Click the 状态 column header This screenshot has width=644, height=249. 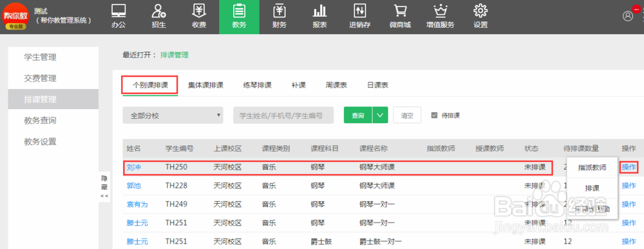[531, 148]
